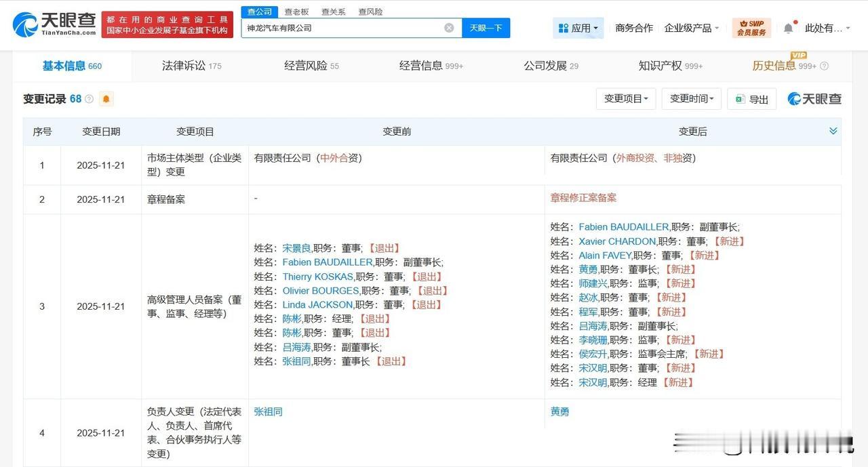Open the 商务合作 link

[634, 28]
